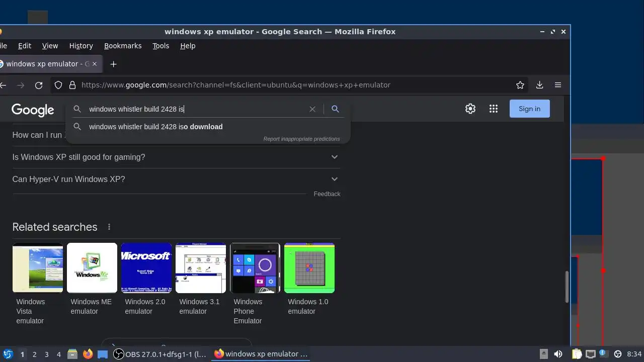Launch file manager from taskbar

point(72,354)
